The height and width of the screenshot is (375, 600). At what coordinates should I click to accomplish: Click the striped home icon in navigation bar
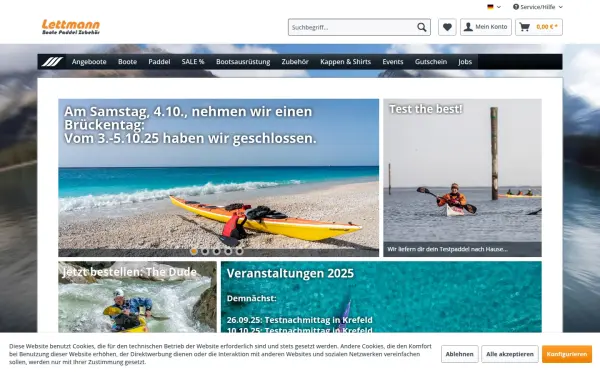[x=52, y=62]
